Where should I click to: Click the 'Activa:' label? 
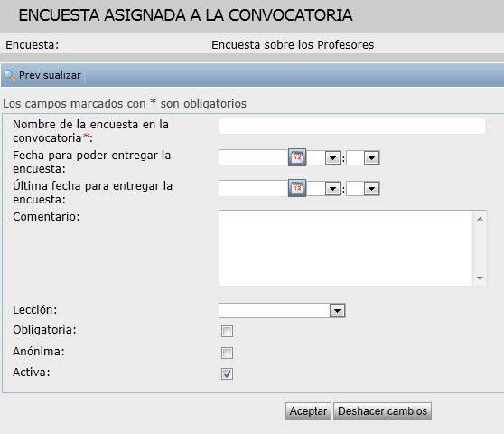point(32,373)
